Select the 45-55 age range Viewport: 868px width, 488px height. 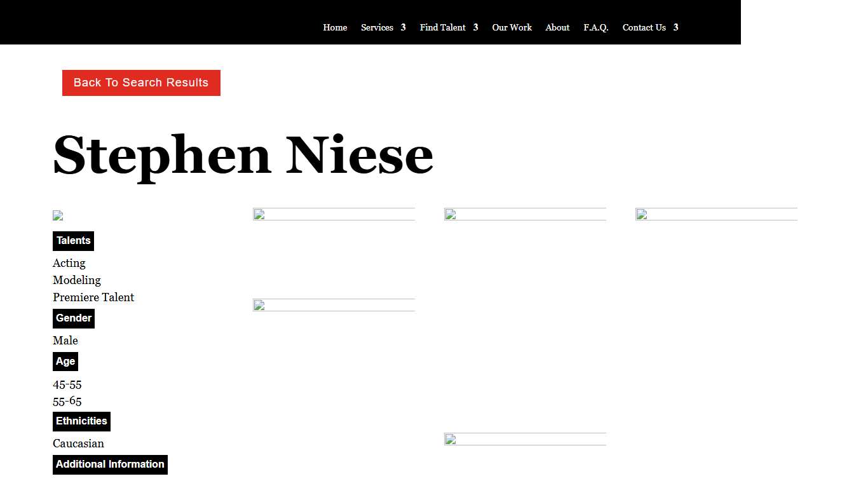[x=67, y=384]
